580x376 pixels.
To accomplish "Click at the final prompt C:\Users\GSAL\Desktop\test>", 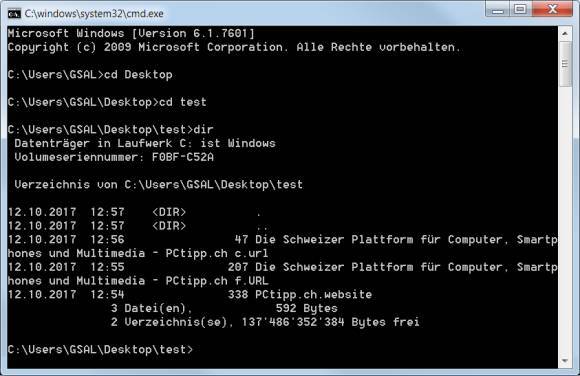I will tap(100, 349).
